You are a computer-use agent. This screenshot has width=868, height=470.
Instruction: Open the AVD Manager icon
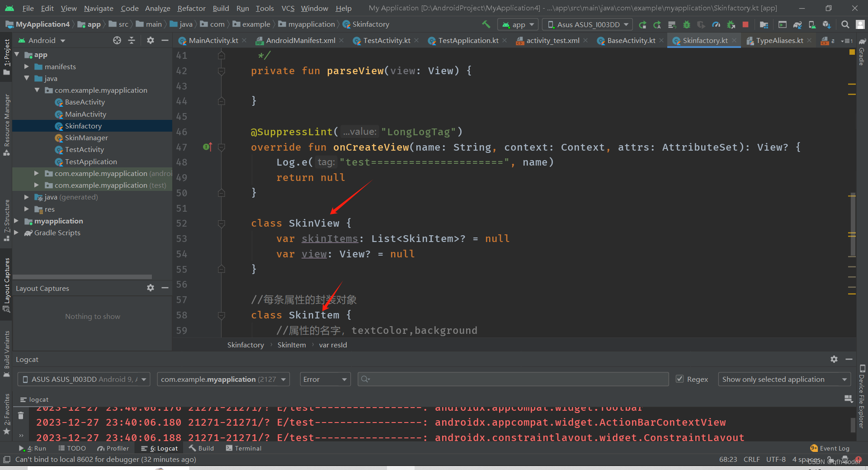(x=812, y=25)
